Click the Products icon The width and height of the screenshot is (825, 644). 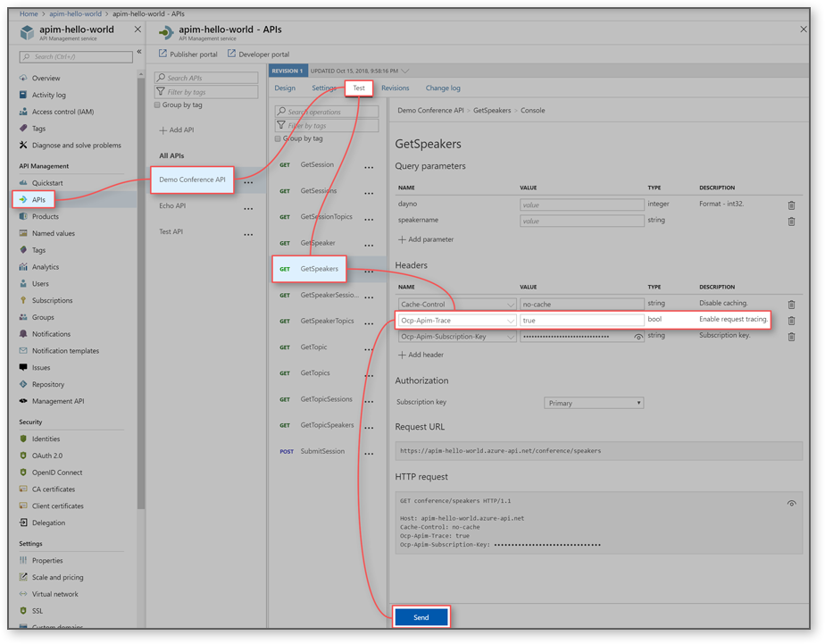click(x=23, y=216)
